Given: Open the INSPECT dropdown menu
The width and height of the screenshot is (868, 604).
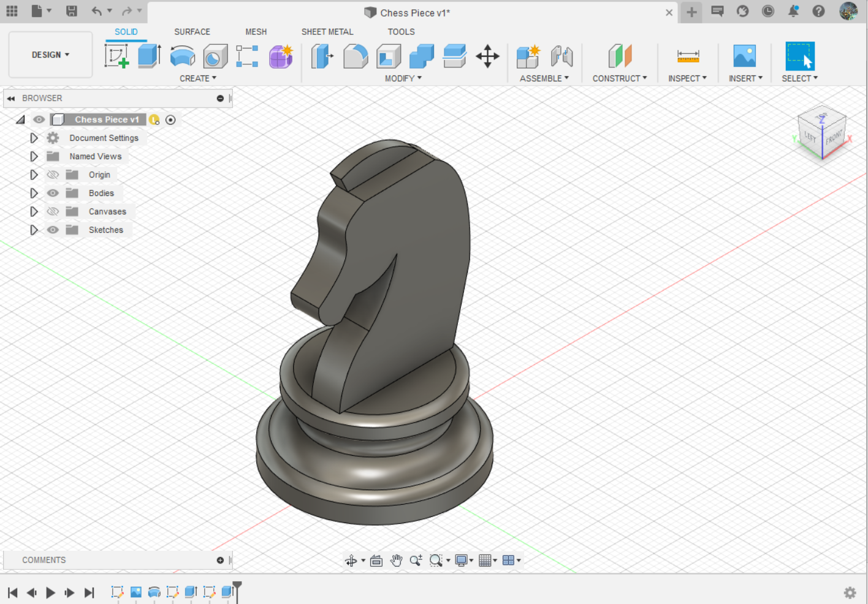Looking at the screenshot, I should click(688, 78).
